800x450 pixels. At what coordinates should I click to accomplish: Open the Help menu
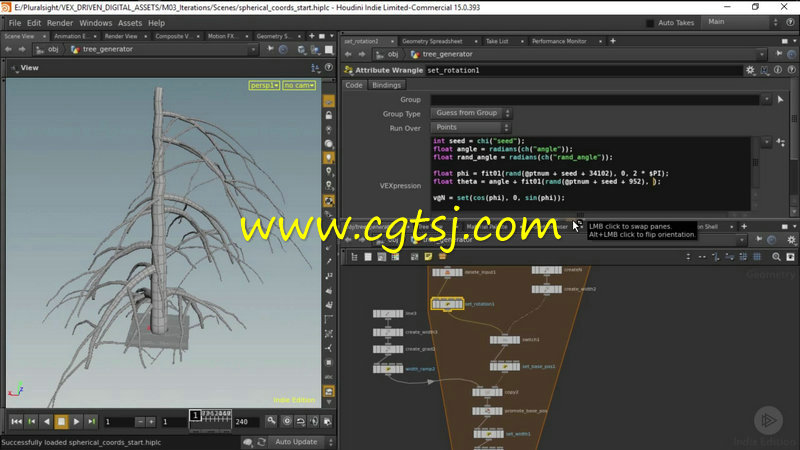156,23
